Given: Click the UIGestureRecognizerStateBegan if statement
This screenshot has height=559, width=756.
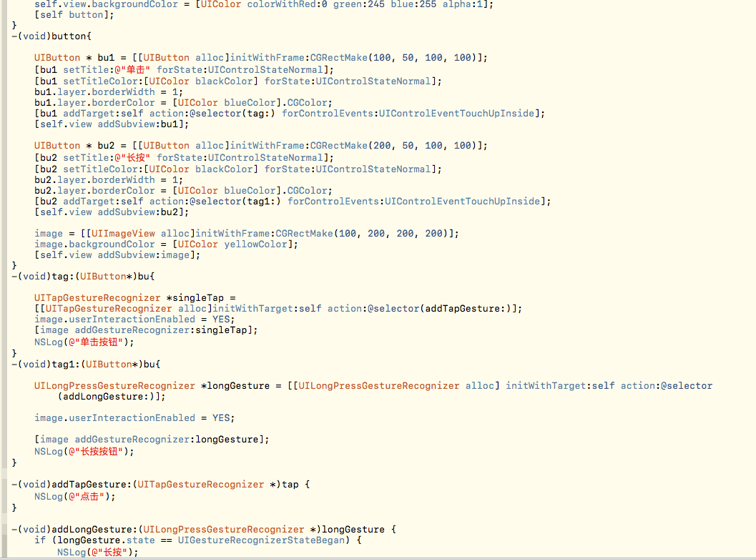Looking at the screenshot, I should [197, 540].
